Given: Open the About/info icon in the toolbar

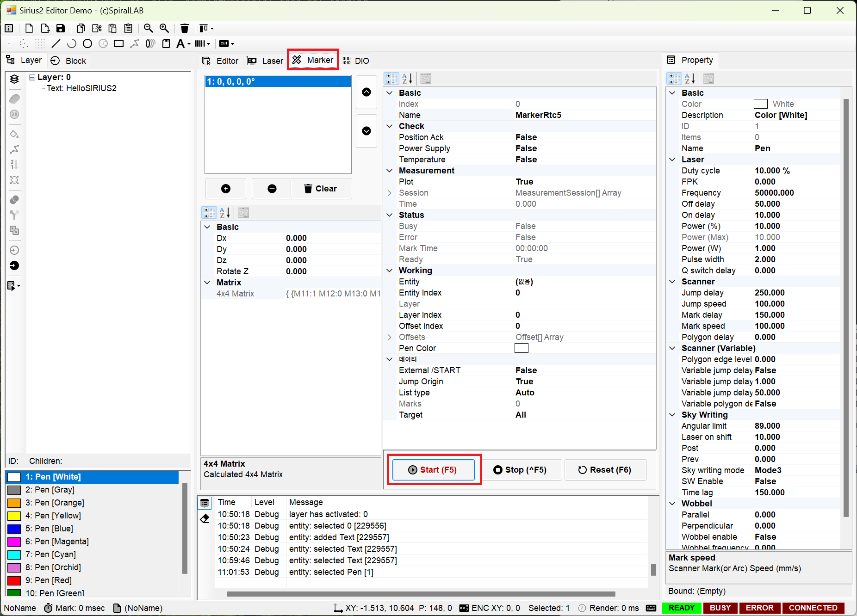Looking at the screenshot, I should coord(9,28).
